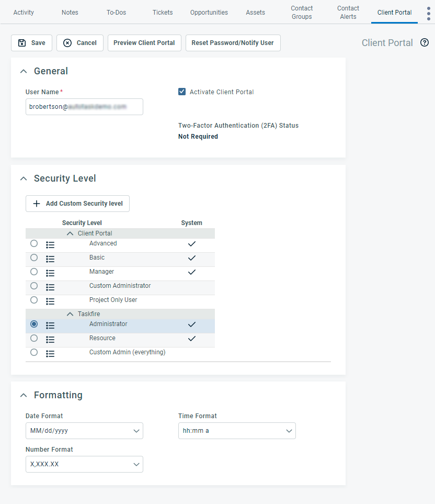This screenshot has width=435, height=504.
Task: Collapse the Taskfire group in the table
Action: (70, 314)
